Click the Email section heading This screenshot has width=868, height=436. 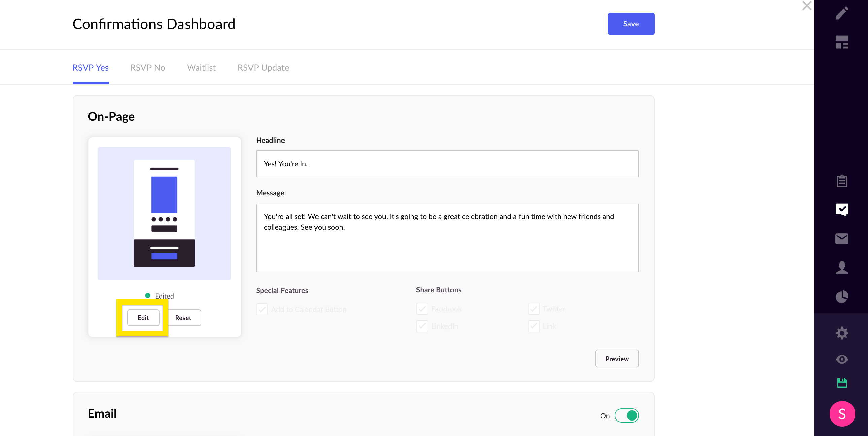[102, 413]
